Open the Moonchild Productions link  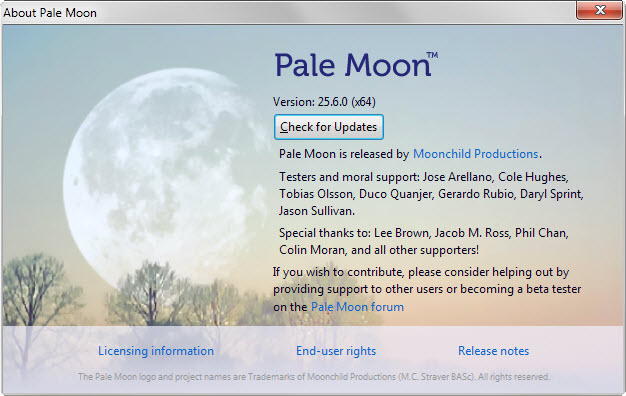(x=475, y=154)
